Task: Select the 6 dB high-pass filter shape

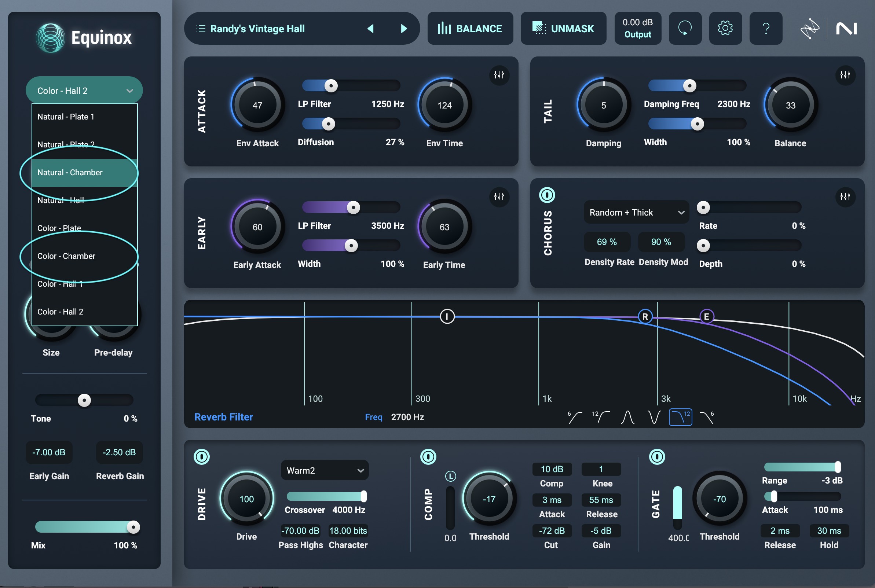Action: click(x=575, y=417)
